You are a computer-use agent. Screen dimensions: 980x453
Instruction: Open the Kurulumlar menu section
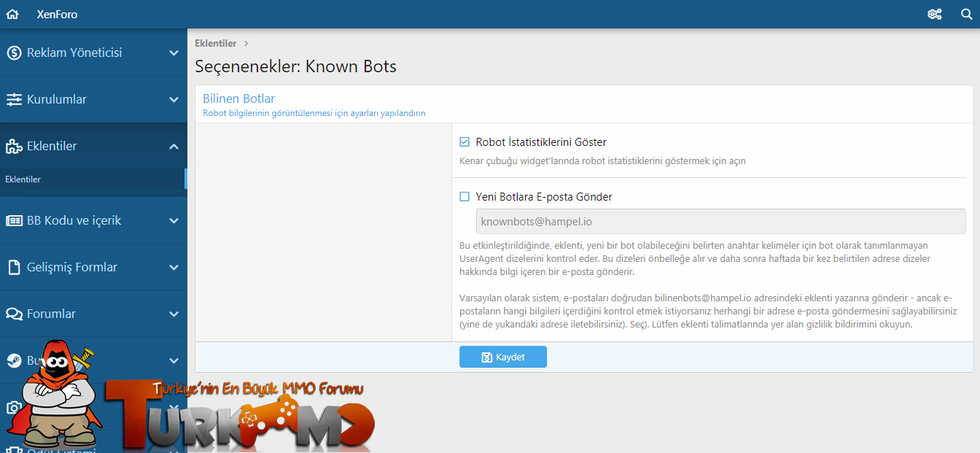(x=93, y=99)
